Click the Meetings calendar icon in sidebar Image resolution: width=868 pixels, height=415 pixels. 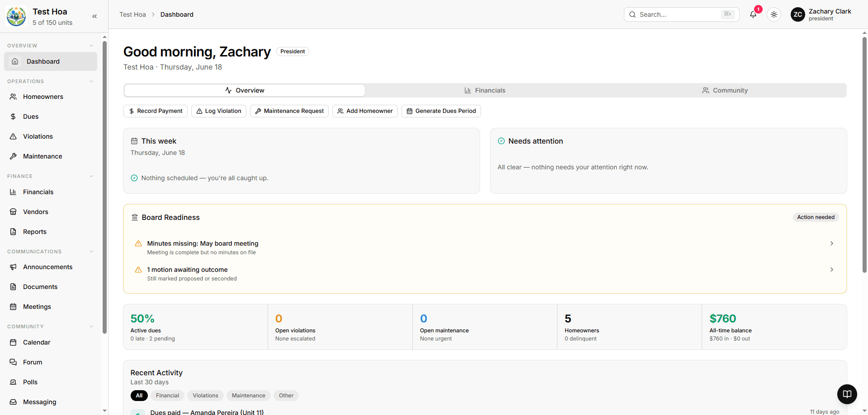coord(13,307)
